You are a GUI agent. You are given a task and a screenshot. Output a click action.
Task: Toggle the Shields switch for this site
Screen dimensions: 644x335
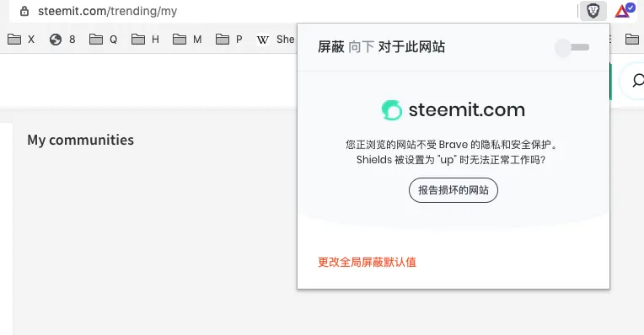pyautogui.click(x=572, y=48)
